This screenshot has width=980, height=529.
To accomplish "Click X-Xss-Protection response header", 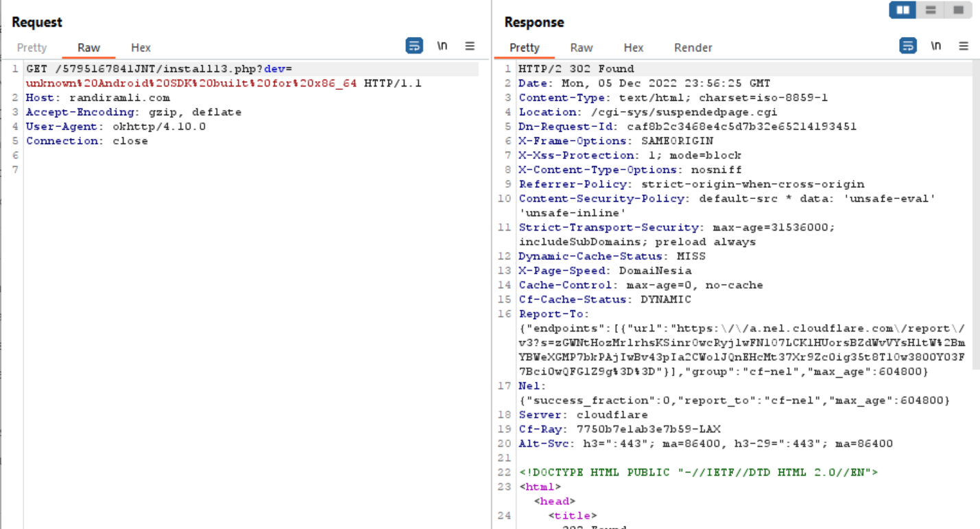I will [630, 155].
